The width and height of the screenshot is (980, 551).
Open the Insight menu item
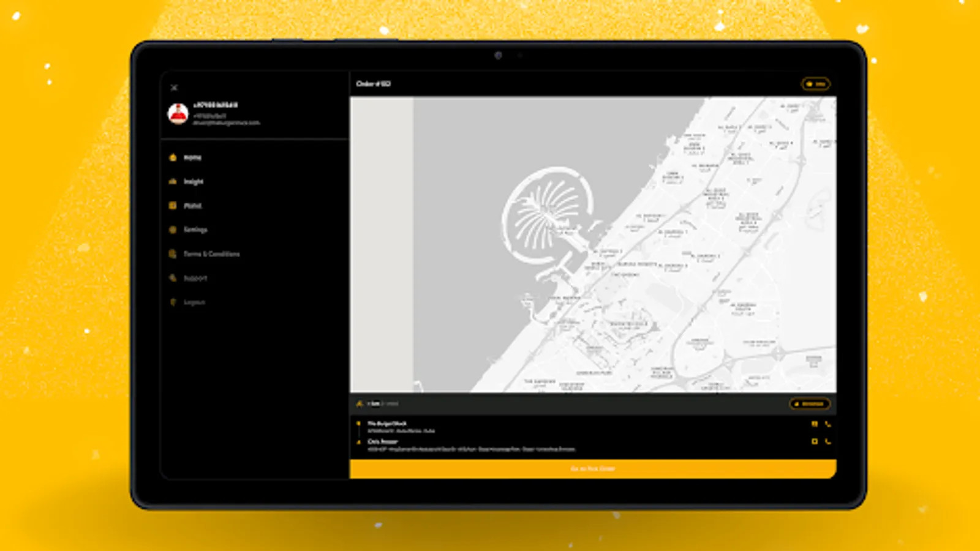[194, 181]
